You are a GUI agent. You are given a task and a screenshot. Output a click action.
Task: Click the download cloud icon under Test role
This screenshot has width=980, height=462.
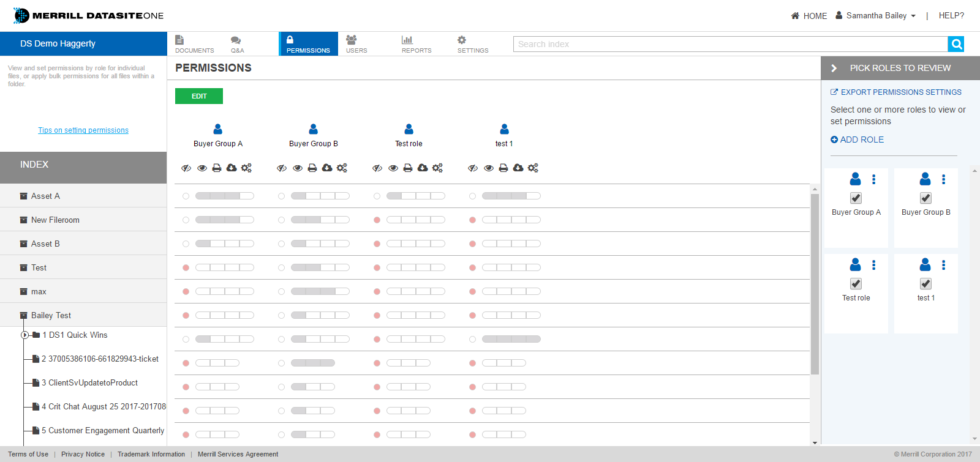point(423,168)
